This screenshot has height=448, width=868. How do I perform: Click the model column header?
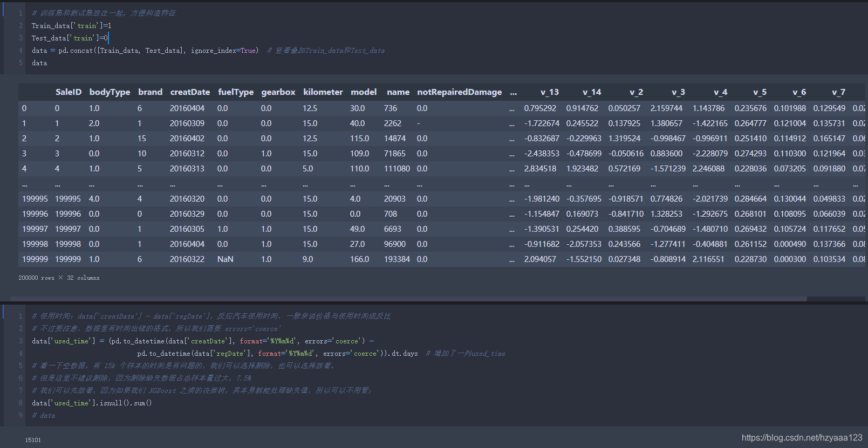pos(364,92)
